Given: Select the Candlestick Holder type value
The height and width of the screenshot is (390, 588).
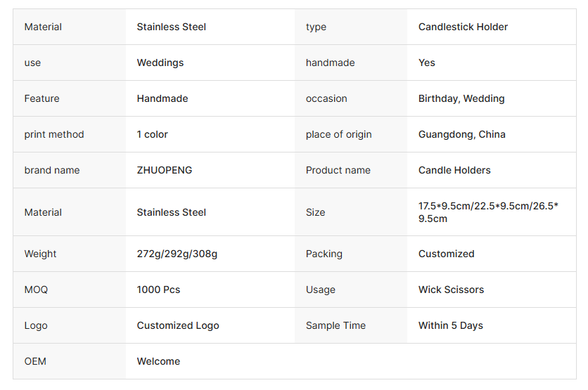Looking at the screenshot, I should pos(463,27).
